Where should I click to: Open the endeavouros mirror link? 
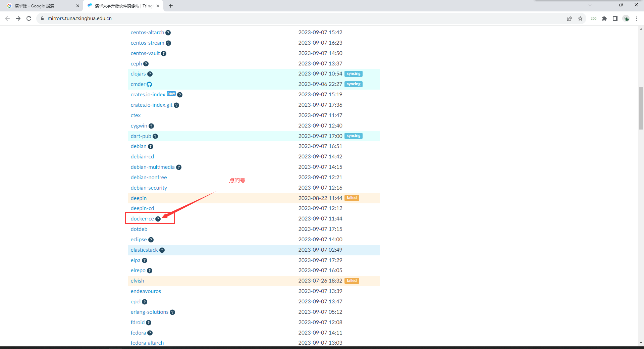pyautogui.click(x=146, y=291)
